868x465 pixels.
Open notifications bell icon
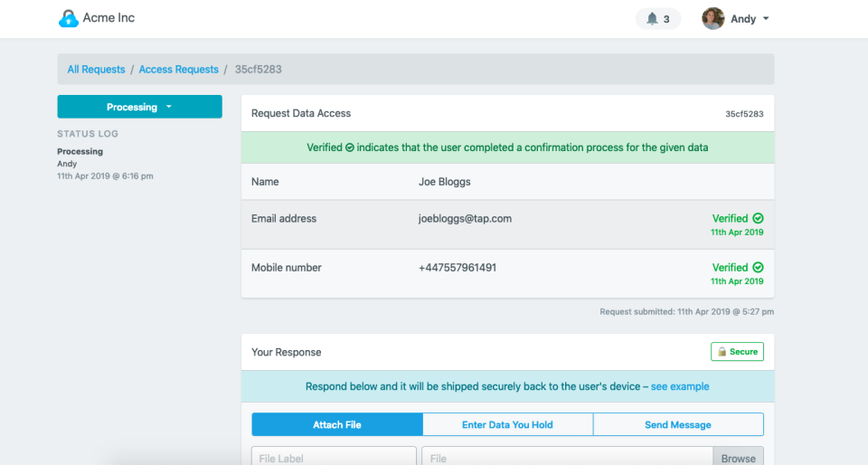(x=652, y=19)
